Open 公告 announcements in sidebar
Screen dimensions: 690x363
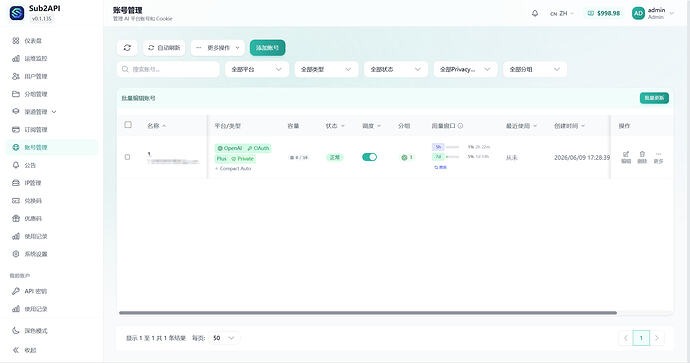point(52,165)
